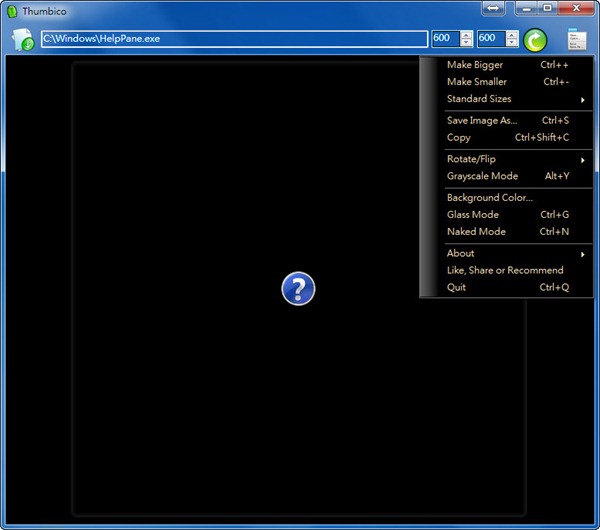
Task: Enable Glass Mode from the menu
Action: click(x=473, y=214)
